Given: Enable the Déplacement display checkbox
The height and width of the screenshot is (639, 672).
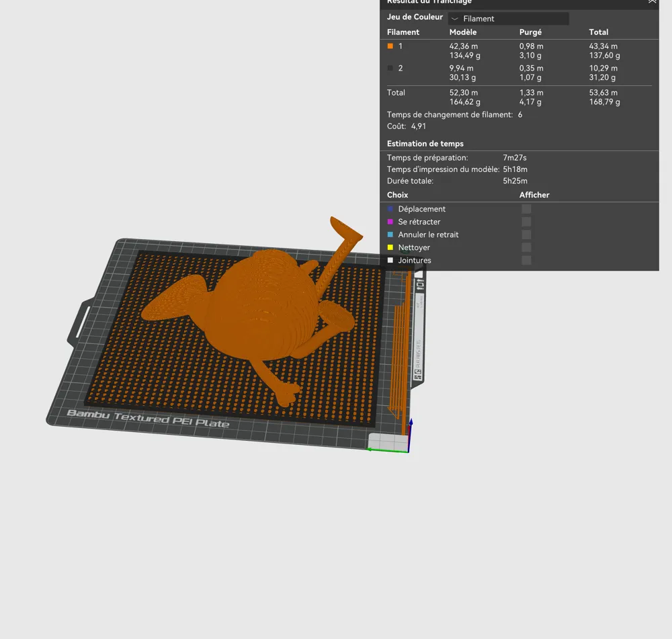Looking at the screenshot, I should coord(526,209).
